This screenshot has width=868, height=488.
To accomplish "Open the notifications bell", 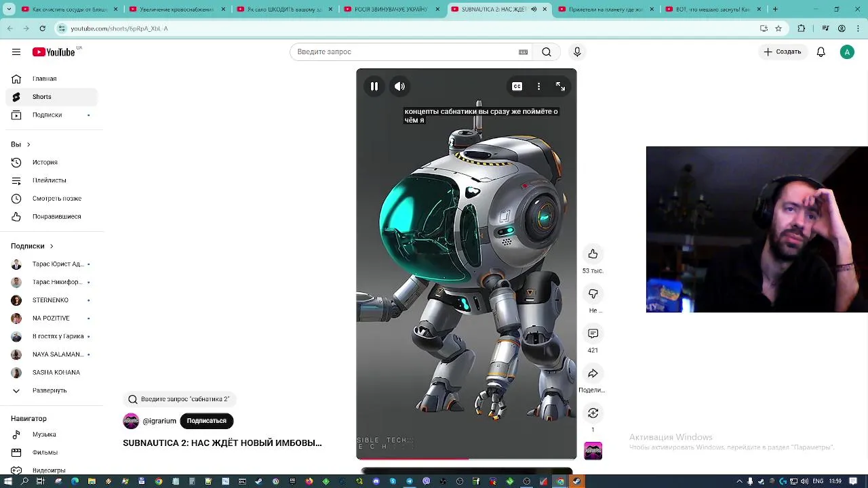I will click(x=821, y=52).
